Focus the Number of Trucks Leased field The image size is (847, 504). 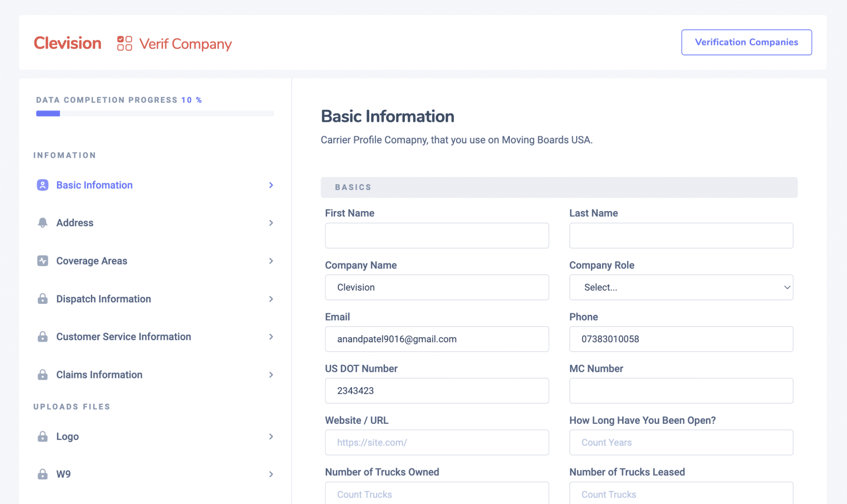681,494
